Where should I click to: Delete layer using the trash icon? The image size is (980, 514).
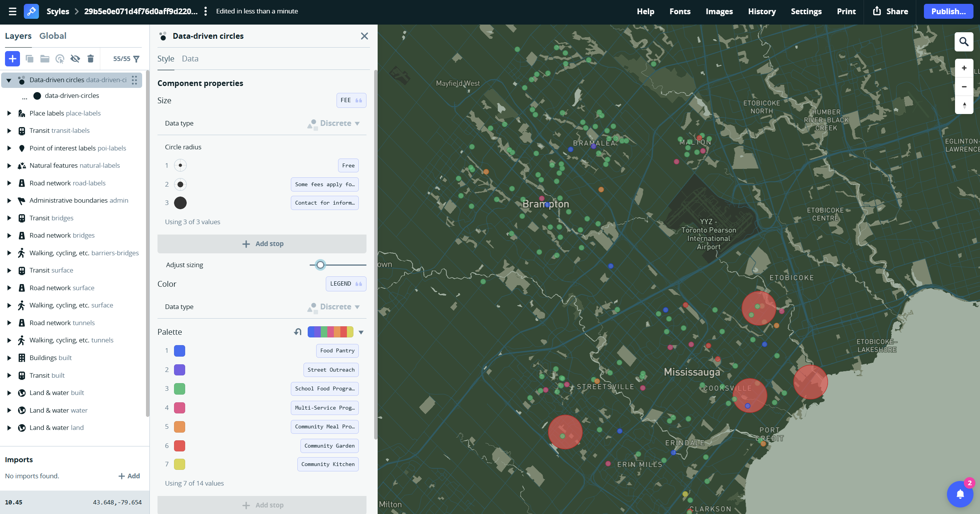point(90,59)
